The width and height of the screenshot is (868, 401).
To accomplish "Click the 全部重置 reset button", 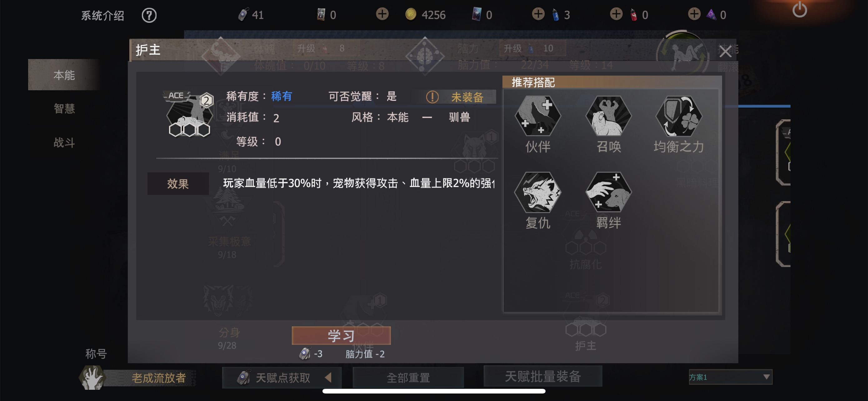I will [x=408, y=378].
